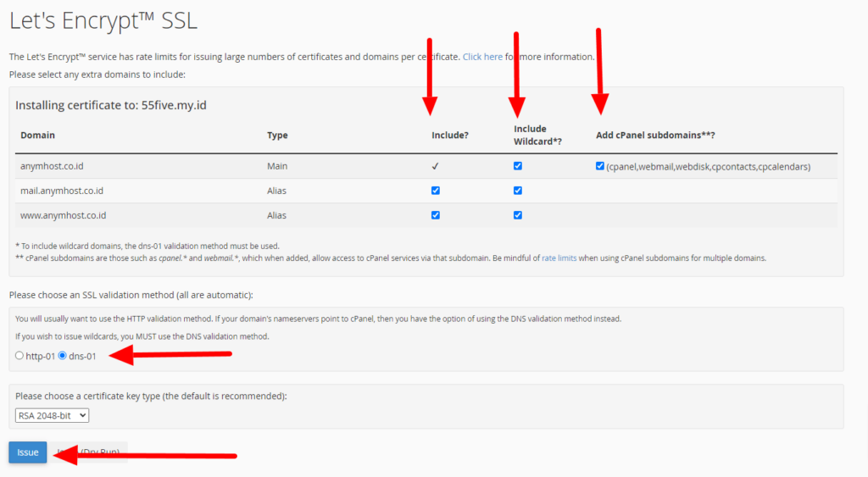
Task: Toggle Include Wildcard for www.anymhost.co.id
Action: pos(518,215)
